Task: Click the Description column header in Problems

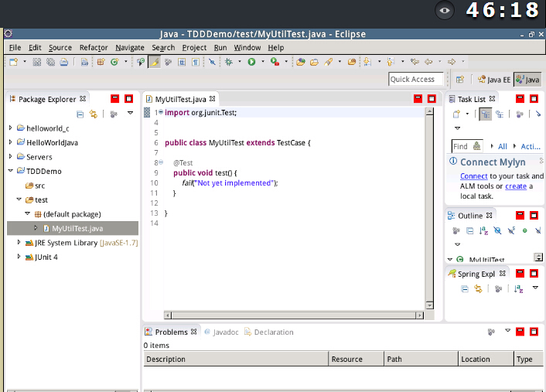Action: click(x=236, y=359)
